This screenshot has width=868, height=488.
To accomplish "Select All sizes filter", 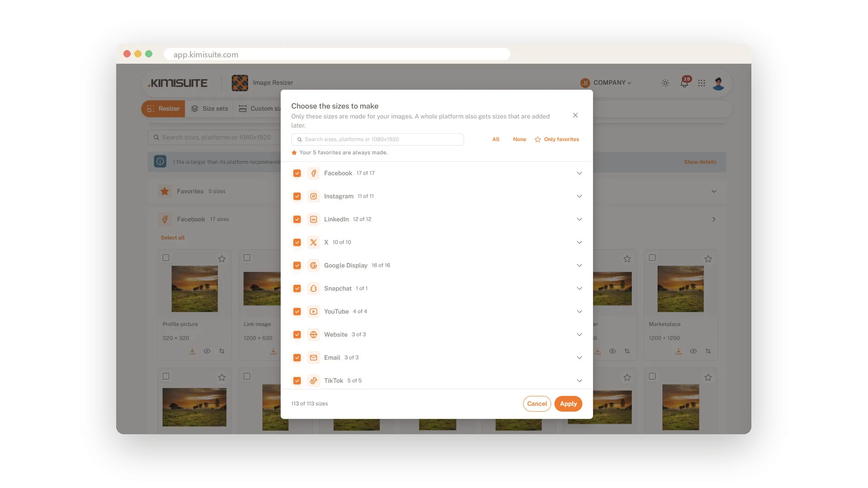I will tap(496, 139).
